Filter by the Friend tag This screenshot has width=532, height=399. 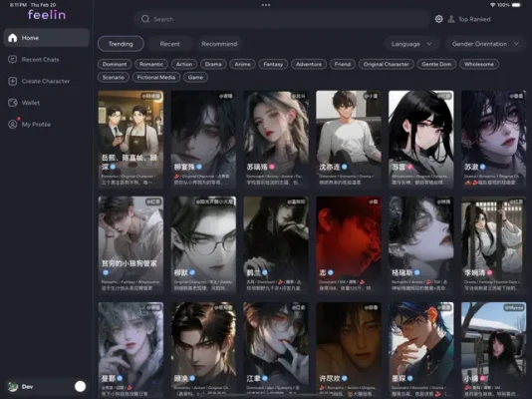pos(343,64)
